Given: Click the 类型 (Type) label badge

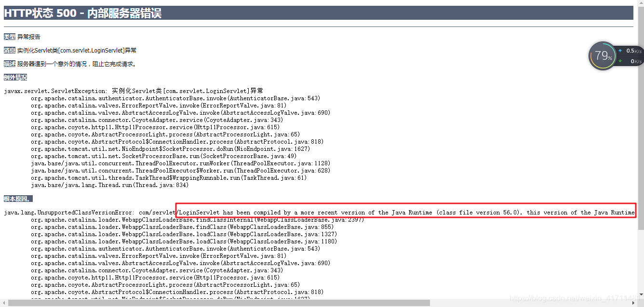Looking at the screenshot, I should pos(9,37).
